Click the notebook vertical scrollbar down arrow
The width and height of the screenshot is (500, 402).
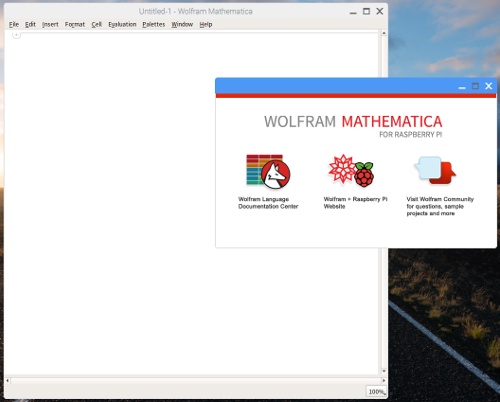[384, 371]
